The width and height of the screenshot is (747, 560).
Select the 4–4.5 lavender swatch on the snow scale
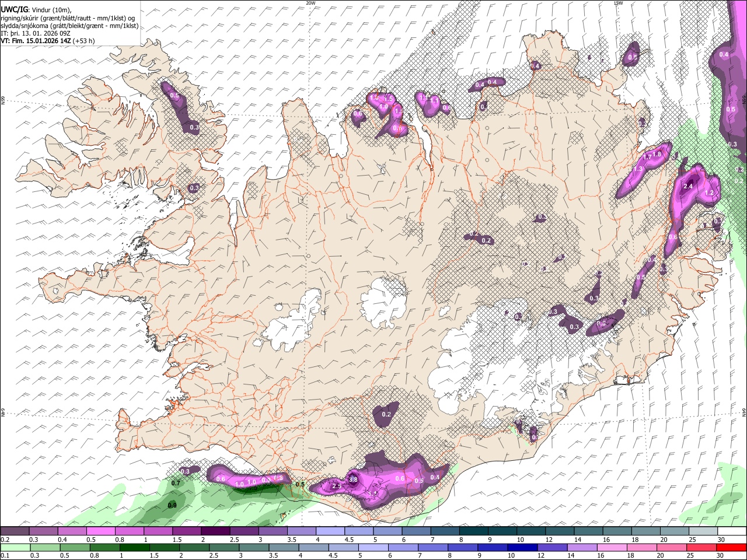pos(330,531)
